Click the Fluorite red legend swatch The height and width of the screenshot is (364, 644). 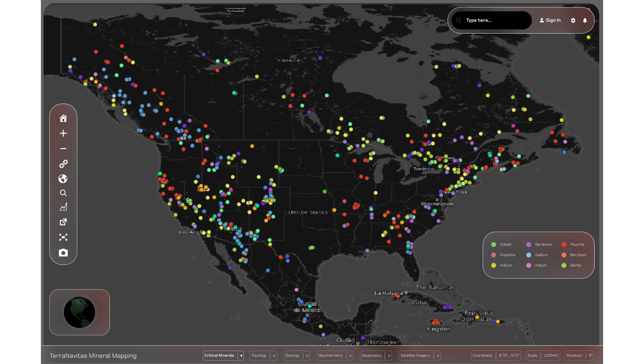coord(564,245)
